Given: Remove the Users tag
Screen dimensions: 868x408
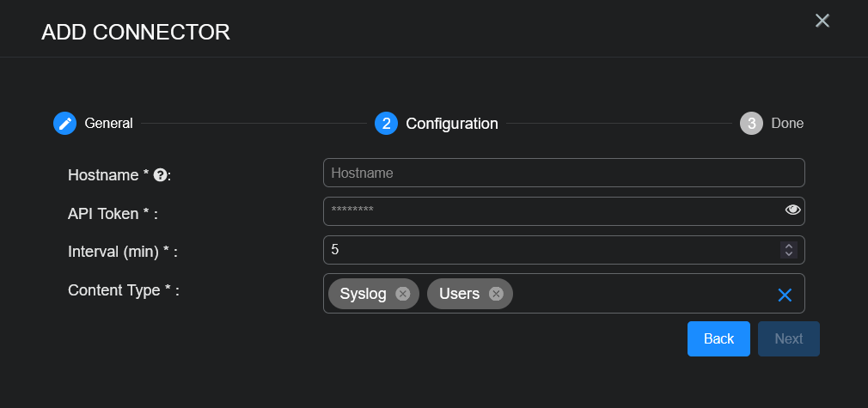Looking at the screenshot, I should coord(495,294).
